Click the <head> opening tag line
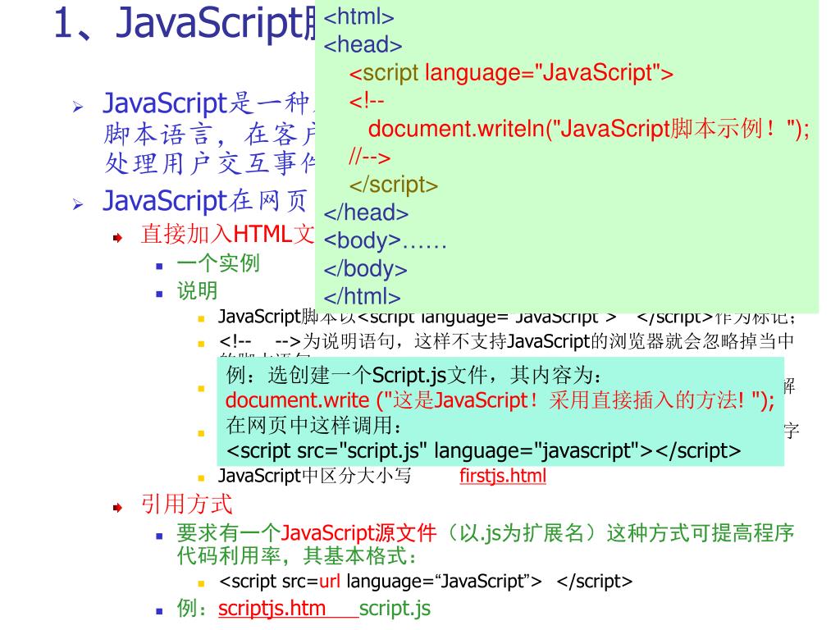 tap(363, 45)
